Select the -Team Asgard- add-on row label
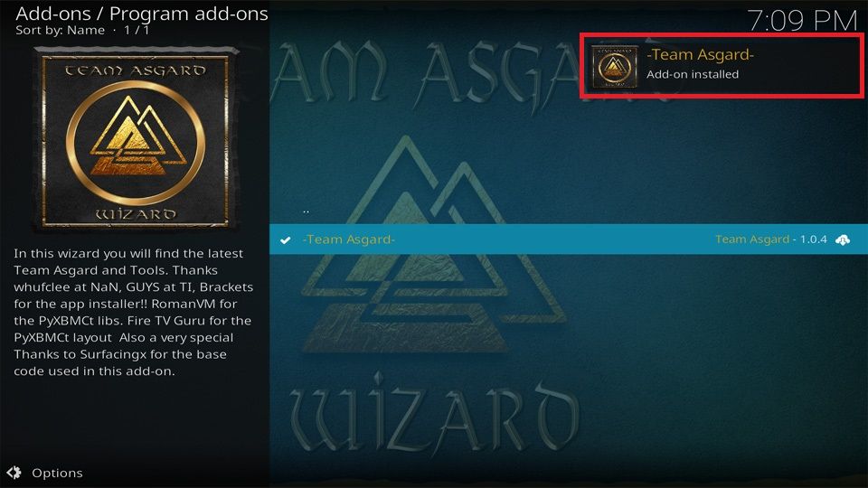Image resolution: width=868 pixels, height=488 pixels. [349, 239]
